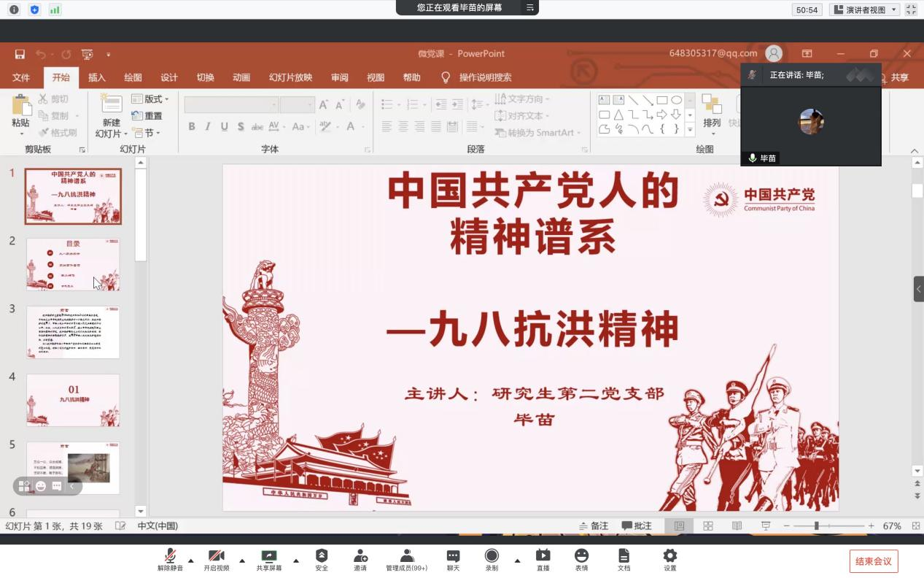Toggle 共享屏幕 screen sharing
This screenshot has height=578, width=924.
(x=268, y=558)
